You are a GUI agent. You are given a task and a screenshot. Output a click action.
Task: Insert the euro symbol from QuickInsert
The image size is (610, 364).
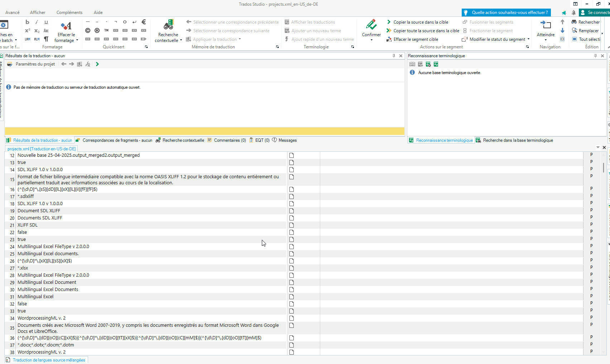(144, 22)
